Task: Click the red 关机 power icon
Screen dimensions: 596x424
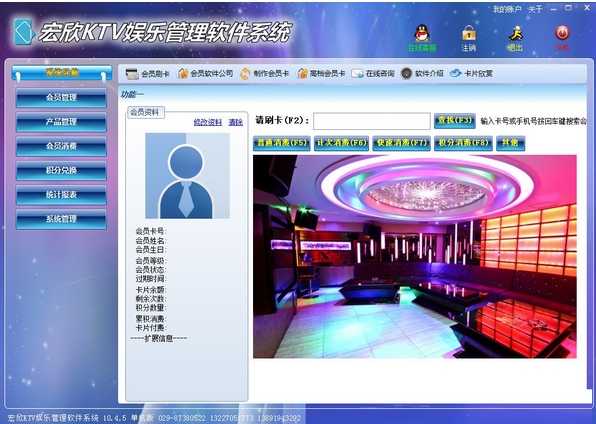Action: tap(562, 33)
